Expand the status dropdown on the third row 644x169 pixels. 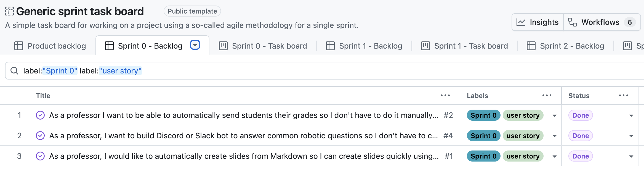(x=632, y=156)
